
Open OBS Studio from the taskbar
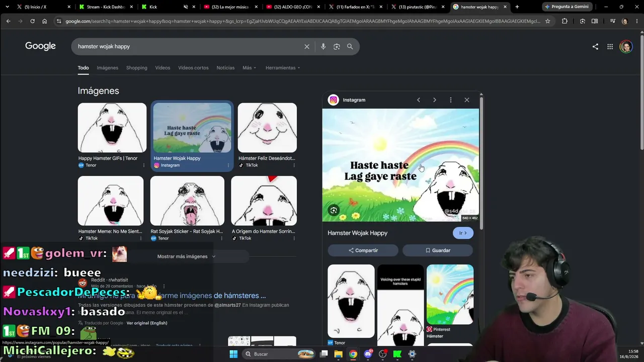[382, 354]
